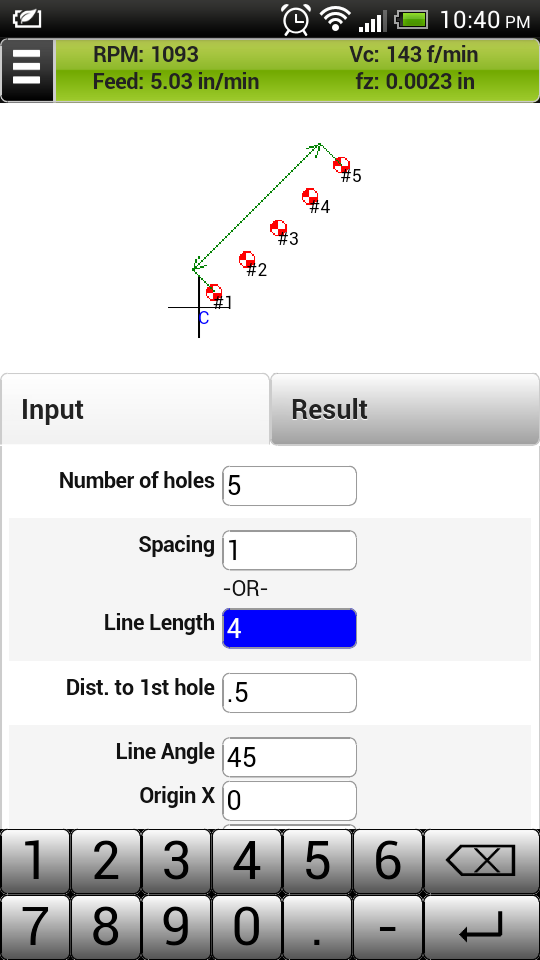Tap the green RPM and feed banner
The image size is (540, 960).
coord(297,70)
